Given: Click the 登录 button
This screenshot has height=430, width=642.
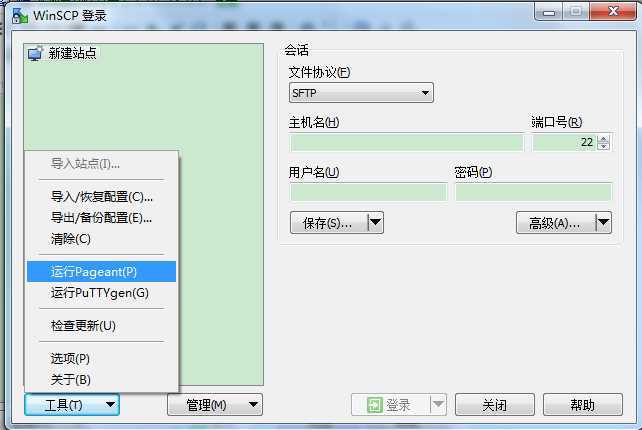Looking at the screenshot, I should point(390,405).
